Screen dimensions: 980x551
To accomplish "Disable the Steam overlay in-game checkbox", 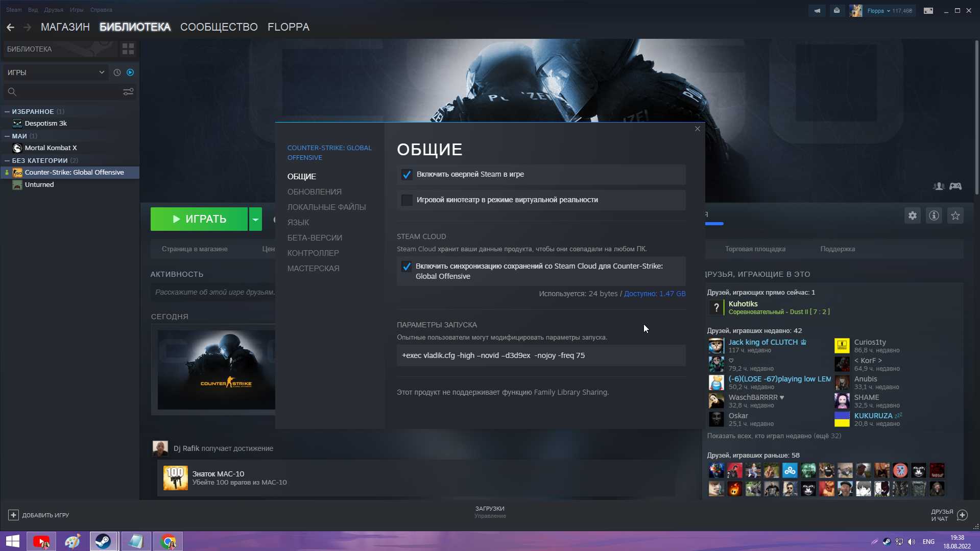I will pos(407,175).
